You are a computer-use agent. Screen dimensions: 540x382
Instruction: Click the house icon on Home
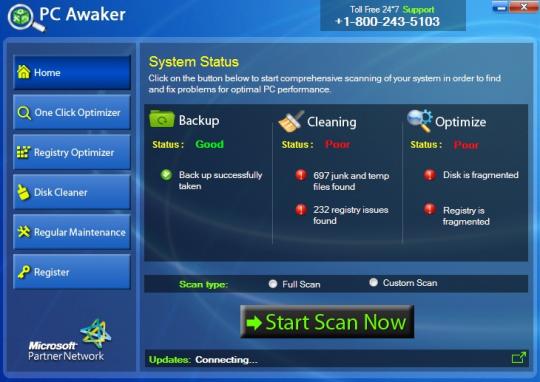click(23, 72)
